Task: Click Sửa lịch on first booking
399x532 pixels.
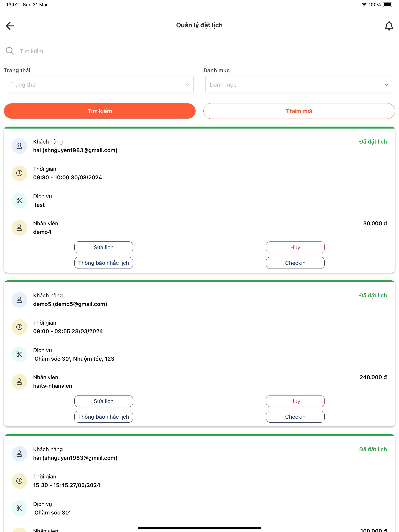Action: click(x=103, y=247)
